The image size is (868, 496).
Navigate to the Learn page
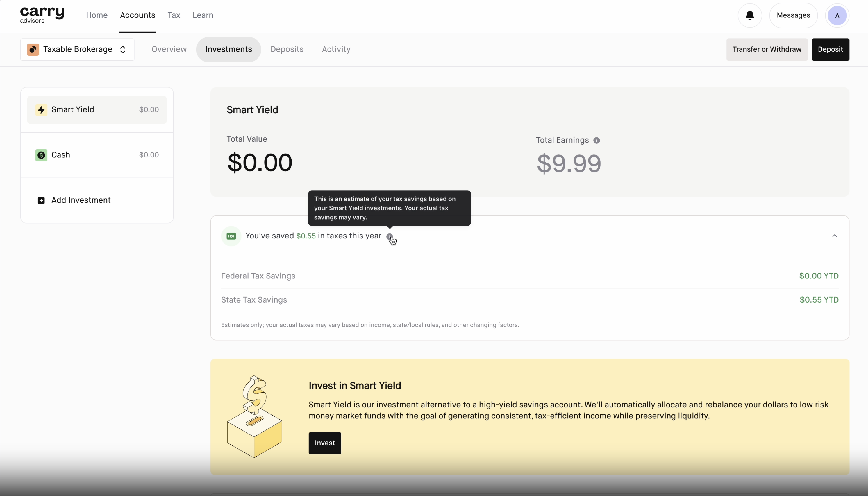(x=203, y=15)
